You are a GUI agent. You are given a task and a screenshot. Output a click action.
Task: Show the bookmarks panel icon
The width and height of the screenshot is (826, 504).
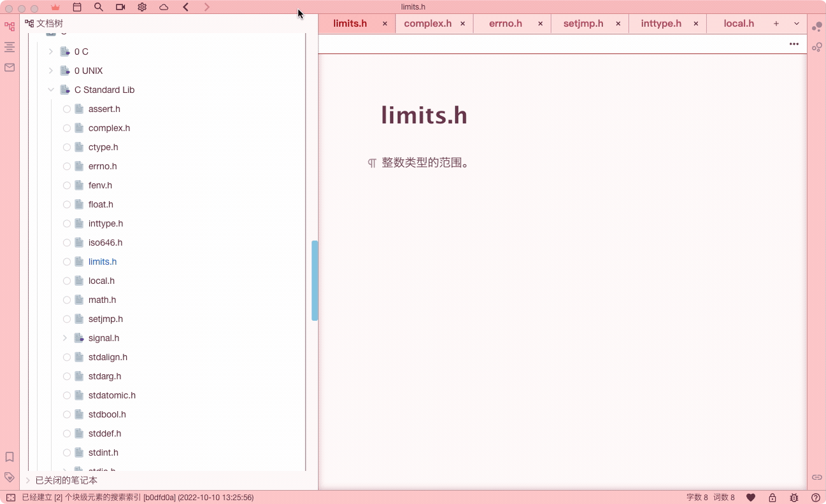pos(9,456)
